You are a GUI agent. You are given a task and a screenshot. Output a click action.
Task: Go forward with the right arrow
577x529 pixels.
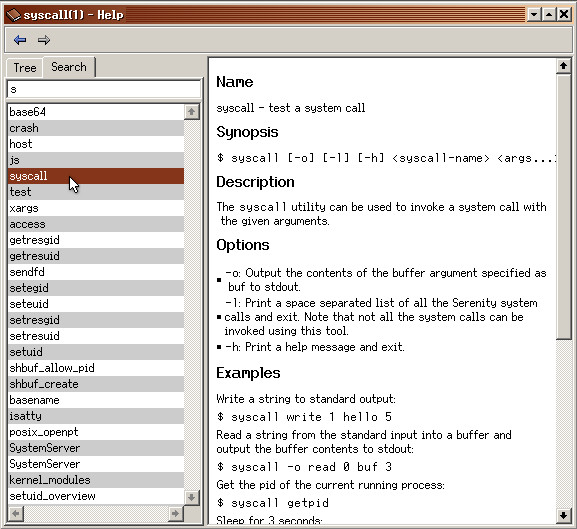coord(44,40)
